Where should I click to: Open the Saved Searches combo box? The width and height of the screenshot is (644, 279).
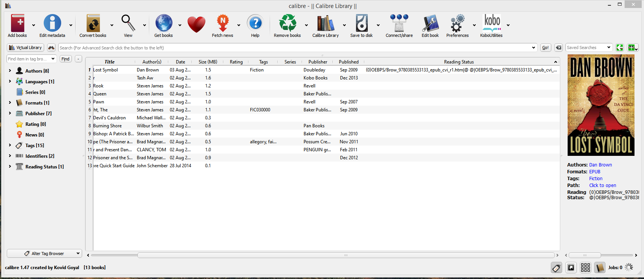pyautogui.click(x=589, y=48)
